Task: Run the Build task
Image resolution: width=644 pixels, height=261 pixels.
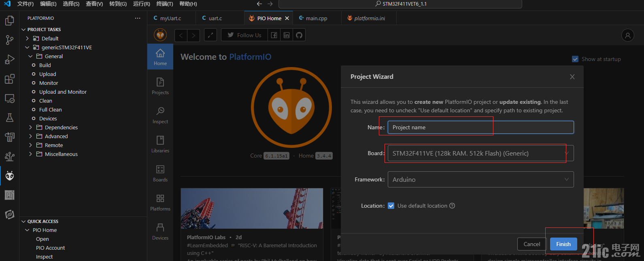Action: tap(45, 65)
